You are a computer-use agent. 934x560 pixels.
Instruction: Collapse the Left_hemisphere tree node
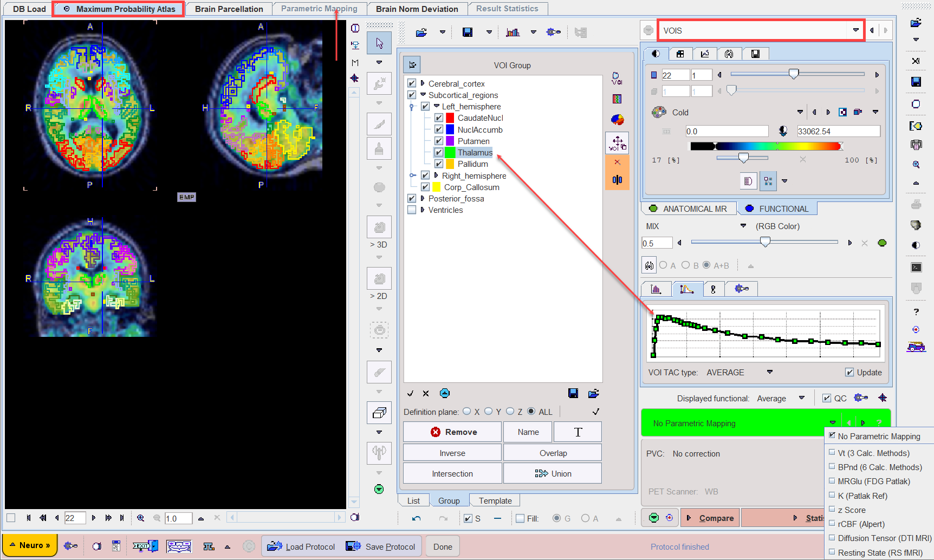coord(437,106)
